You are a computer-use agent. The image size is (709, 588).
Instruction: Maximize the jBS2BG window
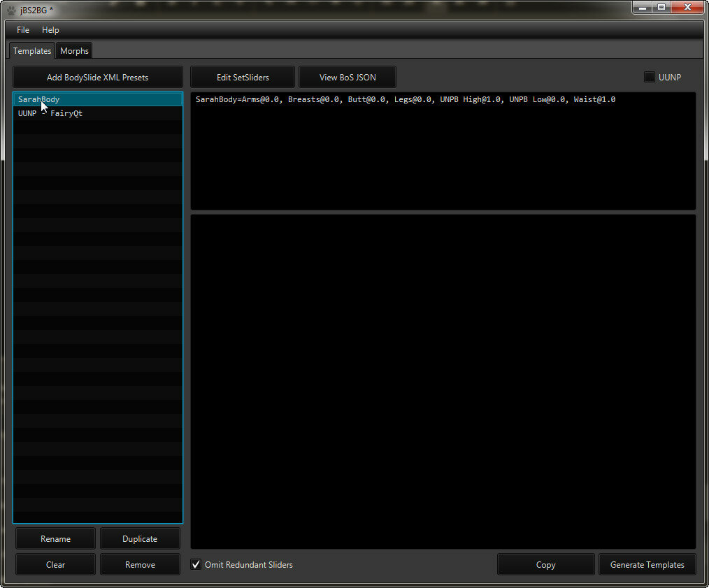[661, 7]
